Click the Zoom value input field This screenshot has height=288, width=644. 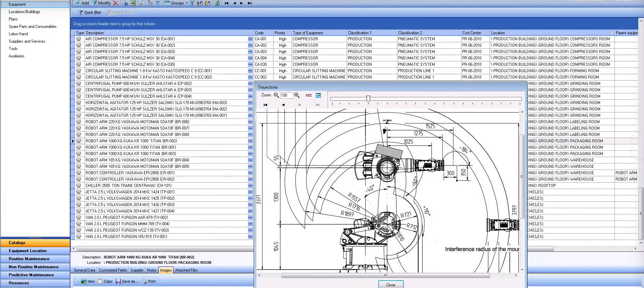tap(286, 95)
